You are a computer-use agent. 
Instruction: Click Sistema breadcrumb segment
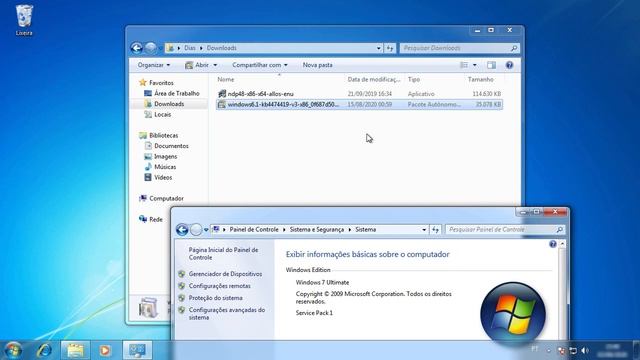366,229
